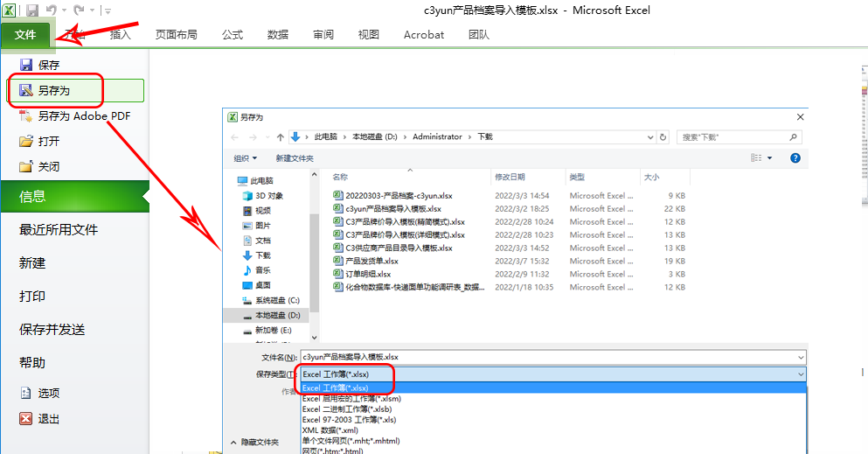Expand the address bar history dropdown
Image resolution: width=868 pixels, height=454 pixels.
pyautogui.click(x=650, y=137)
